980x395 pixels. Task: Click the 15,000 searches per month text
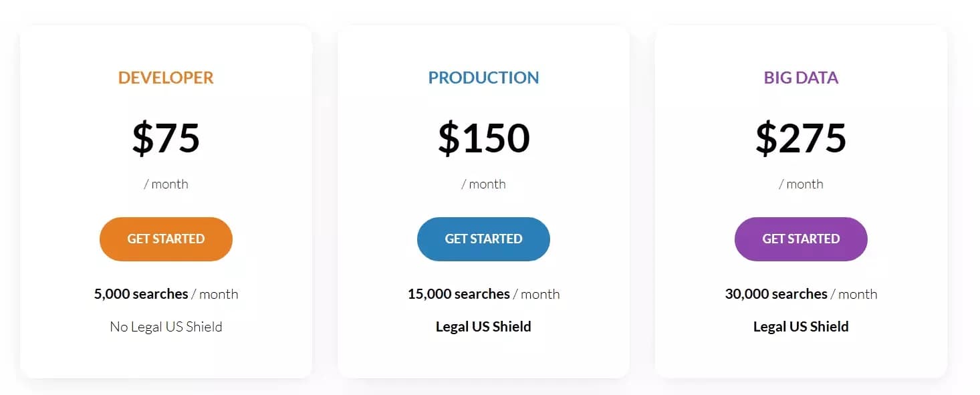point(483,293)
